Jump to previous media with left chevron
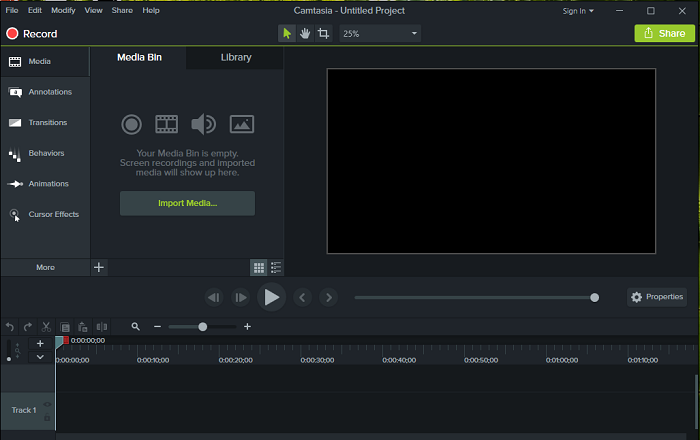This screenshot has width=700, height=440. tap(302, 297)
